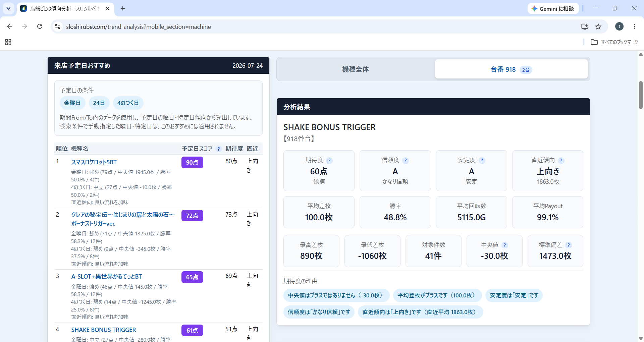Viewport: 644px width, 342px height.
Task: Close the sloshirube browser tab
Action: pos(107,8)
